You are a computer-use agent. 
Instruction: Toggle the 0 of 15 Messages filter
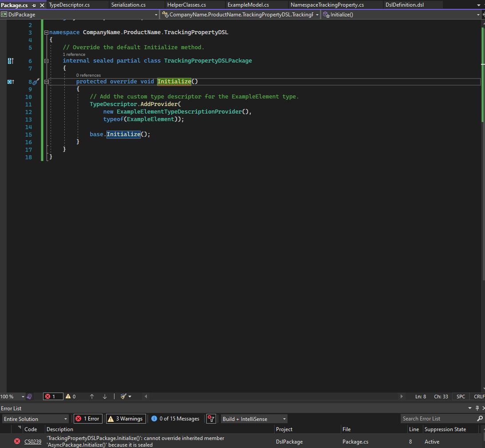[175, 419]
